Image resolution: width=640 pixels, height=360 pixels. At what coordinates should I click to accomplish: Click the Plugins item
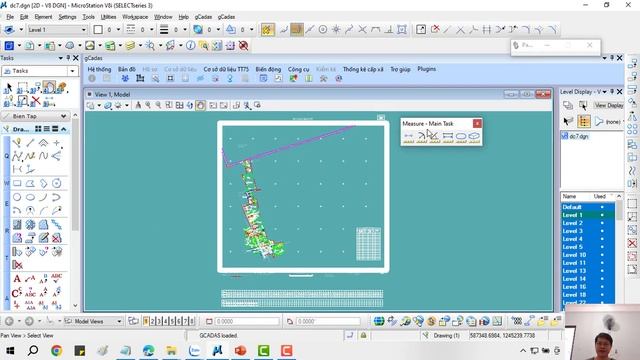tap(427, 69)
